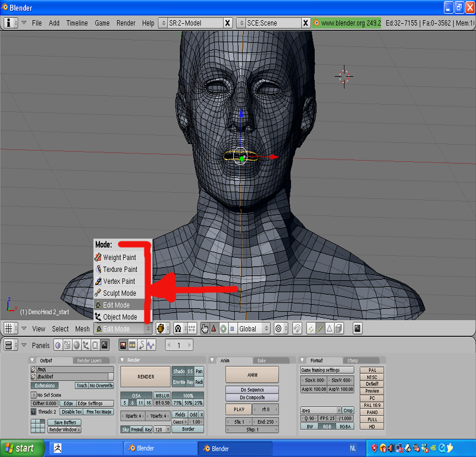The image size is (476, 457).
Task: Open the Edit Mode selector dropdown
Action: click(x=123, y=328)
